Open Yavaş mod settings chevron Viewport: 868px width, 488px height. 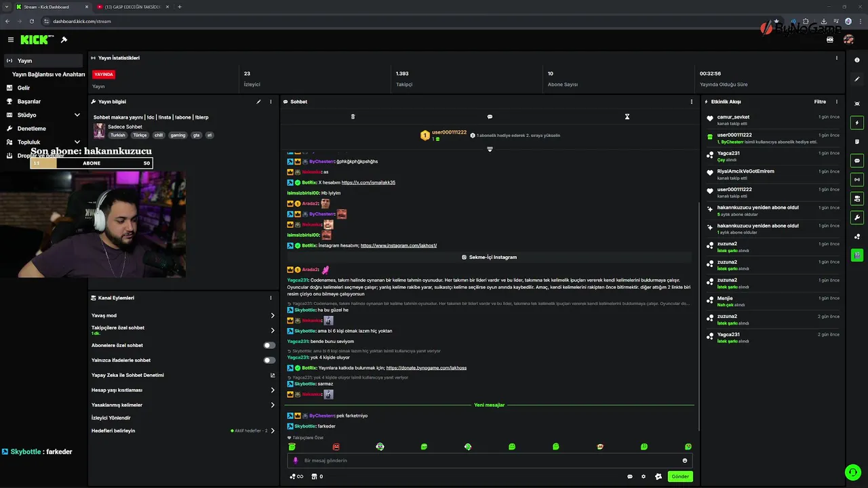(x=273, y=315)
